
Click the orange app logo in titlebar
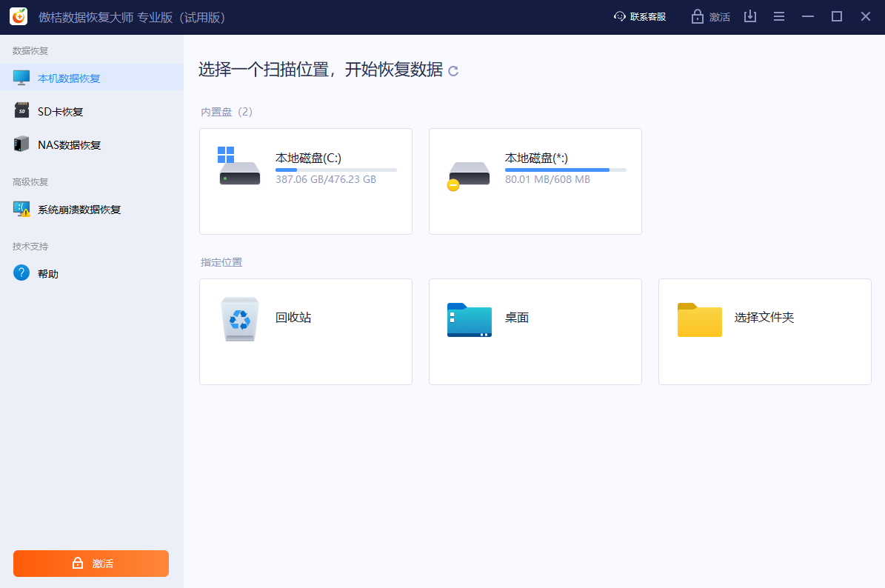click(18, 16)
